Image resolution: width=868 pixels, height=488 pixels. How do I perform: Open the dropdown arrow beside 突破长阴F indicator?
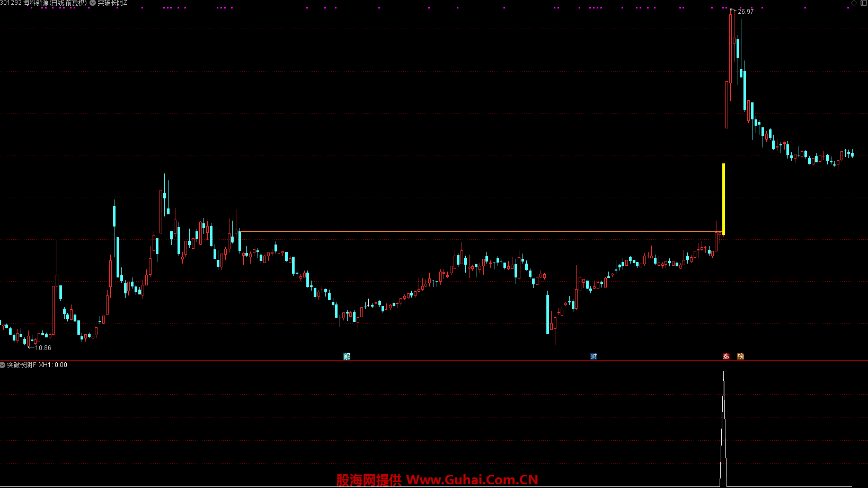[x=3, y=365]
